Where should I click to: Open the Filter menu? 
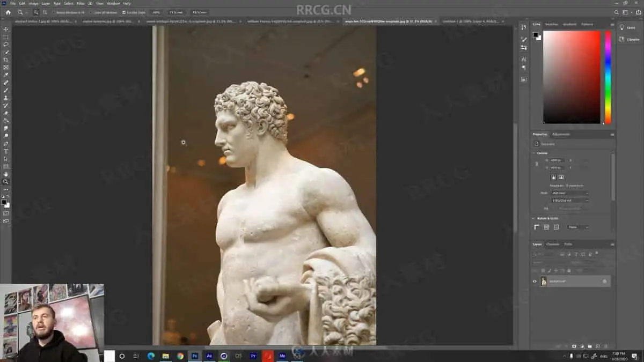[x=80, y=3]
